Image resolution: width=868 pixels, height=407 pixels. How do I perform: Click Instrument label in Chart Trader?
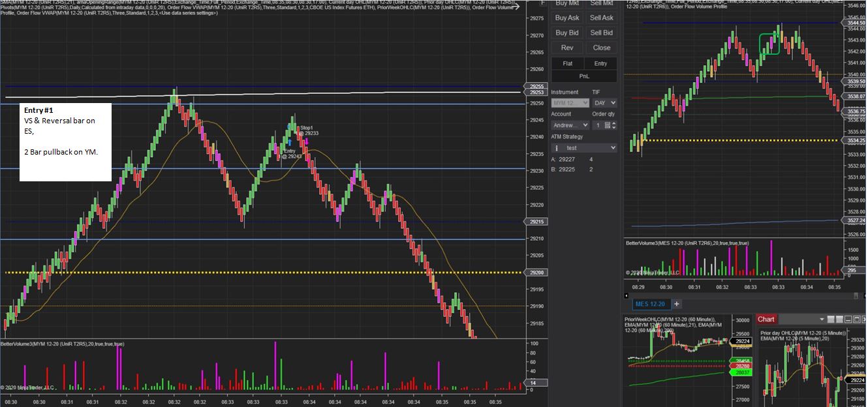tap(565, 92)
